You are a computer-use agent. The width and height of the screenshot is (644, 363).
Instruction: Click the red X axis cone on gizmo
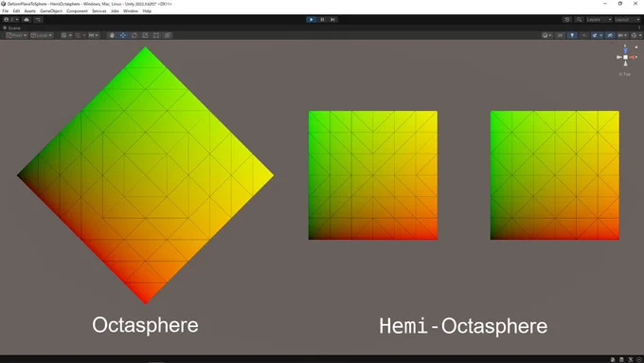tap(632, 57)
